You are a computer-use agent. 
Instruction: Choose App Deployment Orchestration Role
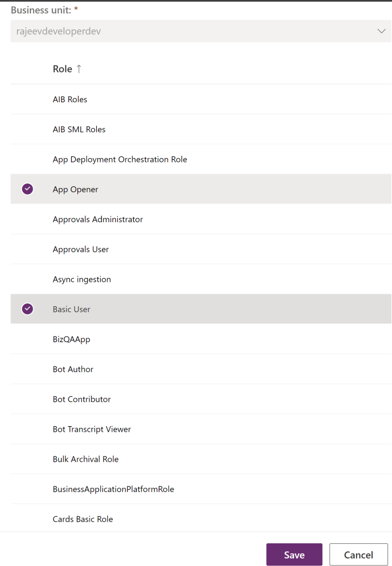(x=120, y=159)
